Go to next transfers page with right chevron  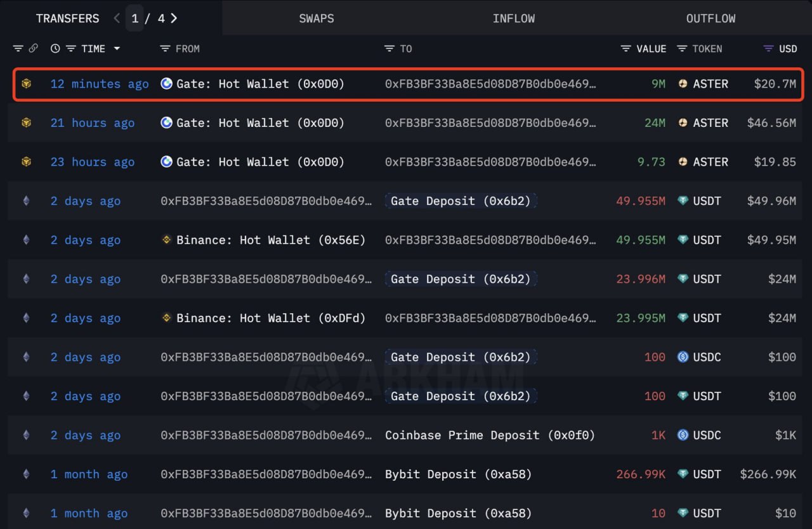click(174, 18)
